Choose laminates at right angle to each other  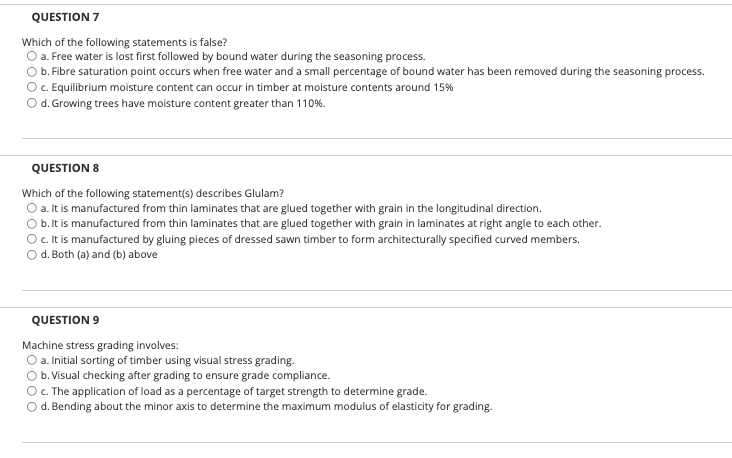tap(31, 224)
